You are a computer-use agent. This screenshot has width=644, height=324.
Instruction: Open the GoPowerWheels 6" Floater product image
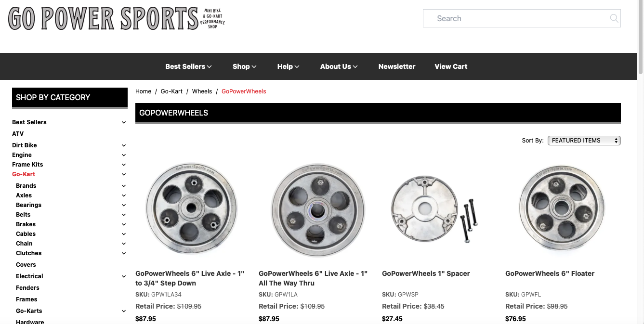click(x=562, y=208)
